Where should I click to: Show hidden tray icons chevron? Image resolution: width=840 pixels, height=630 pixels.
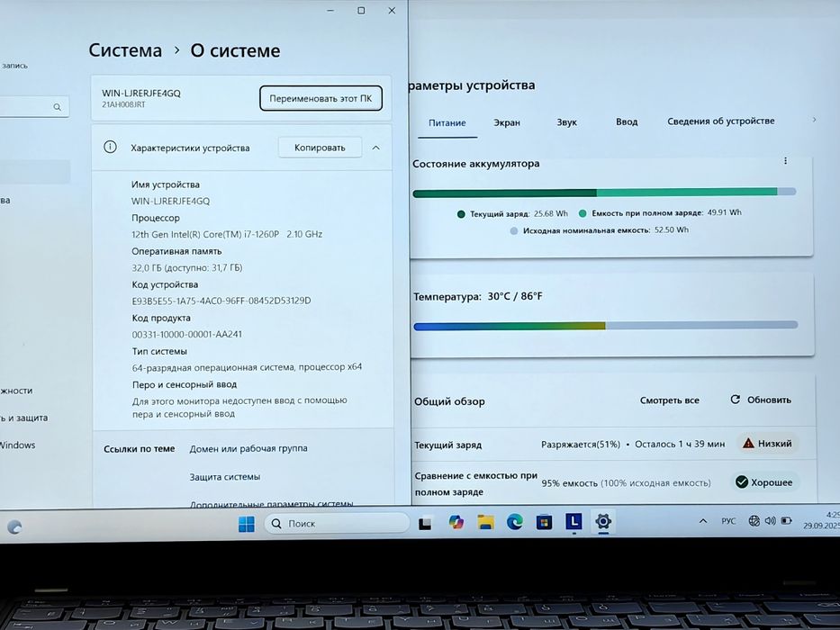coord(703,521)
